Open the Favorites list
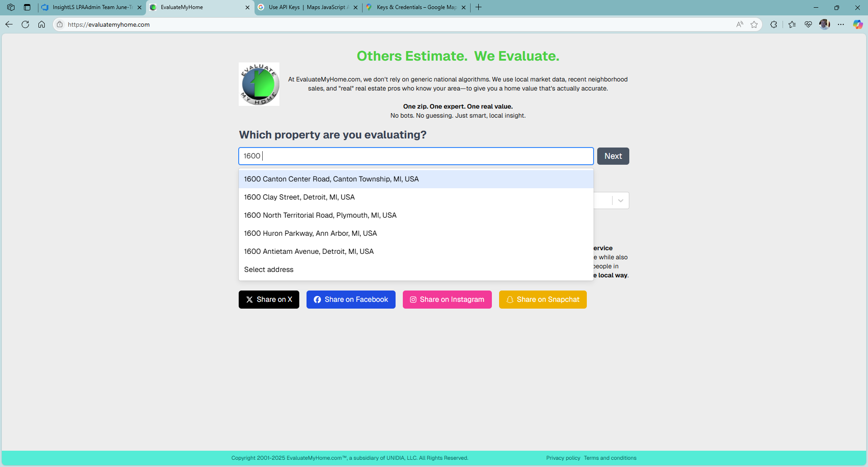The height and width of the screenshot is (467, 868). pos(792,24)
